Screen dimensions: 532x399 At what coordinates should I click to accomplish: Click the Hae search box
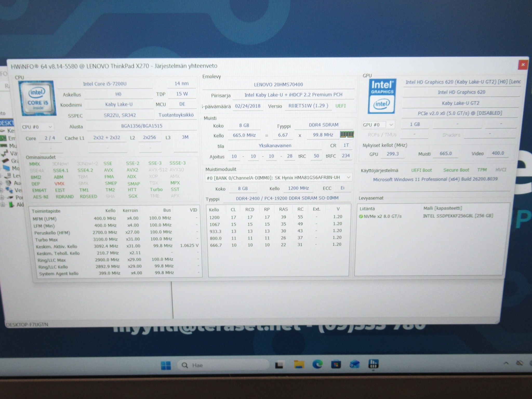pos(223,365)
